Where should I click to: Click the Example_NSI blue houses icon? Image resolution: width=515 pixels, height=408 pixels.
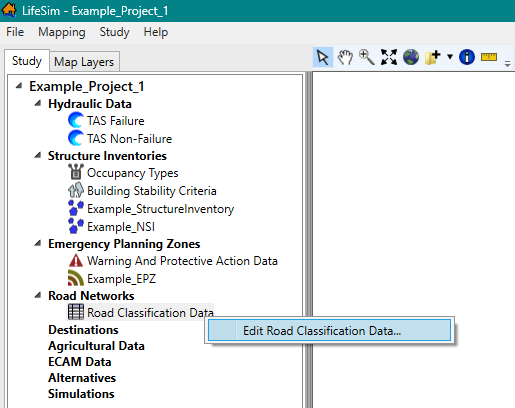pyautogui.click(x=76, y=226)
